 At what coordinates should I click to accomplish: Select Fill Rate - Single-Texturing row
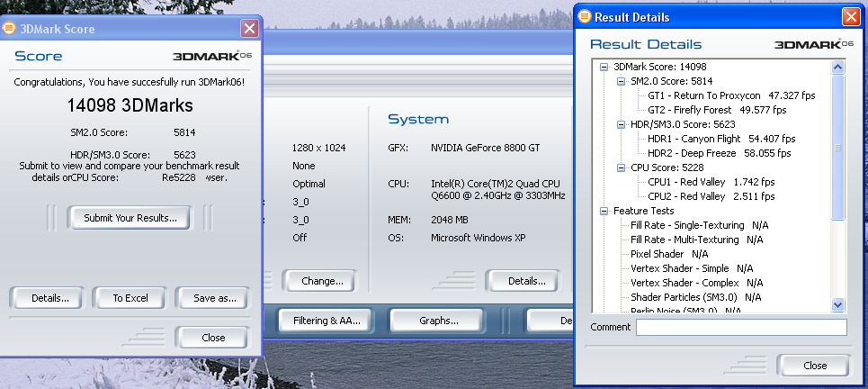click(x=699, y=225)
